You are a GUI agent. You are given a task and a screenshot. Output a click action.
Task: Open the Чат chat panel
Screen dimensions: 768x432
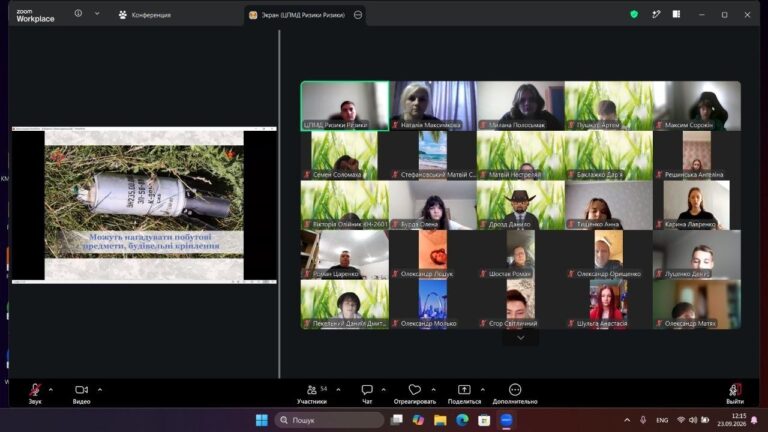point(367,393)
